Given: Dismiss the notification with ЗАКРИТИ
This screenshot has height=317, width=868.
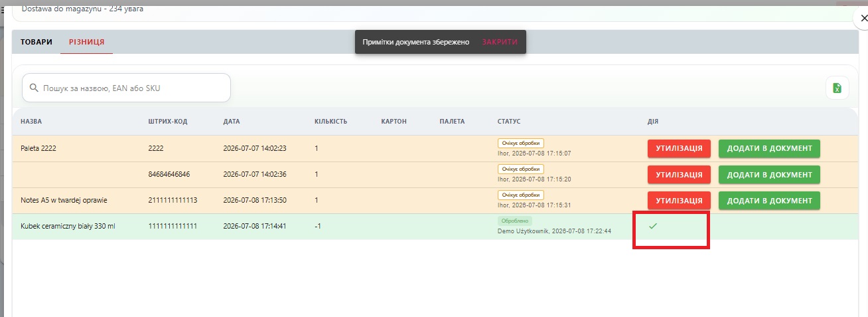Looking at the screenshot, I should [x=500, y=42].
